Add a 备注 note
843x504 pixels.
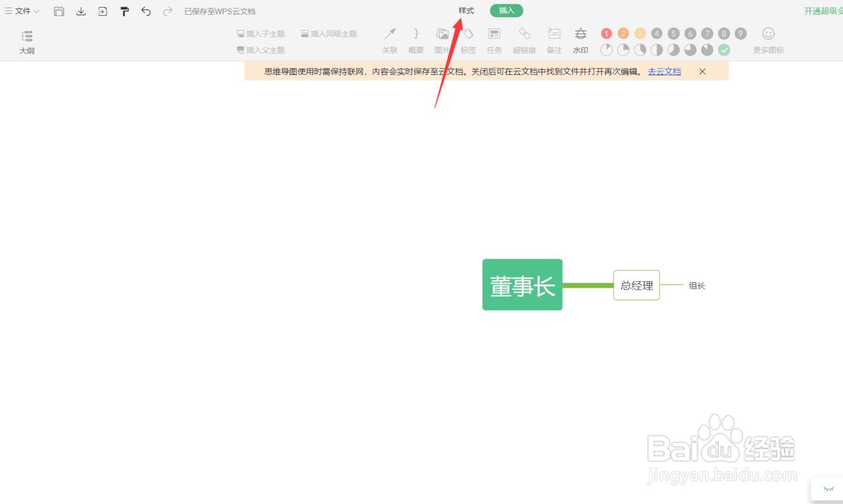click(554, 41)
